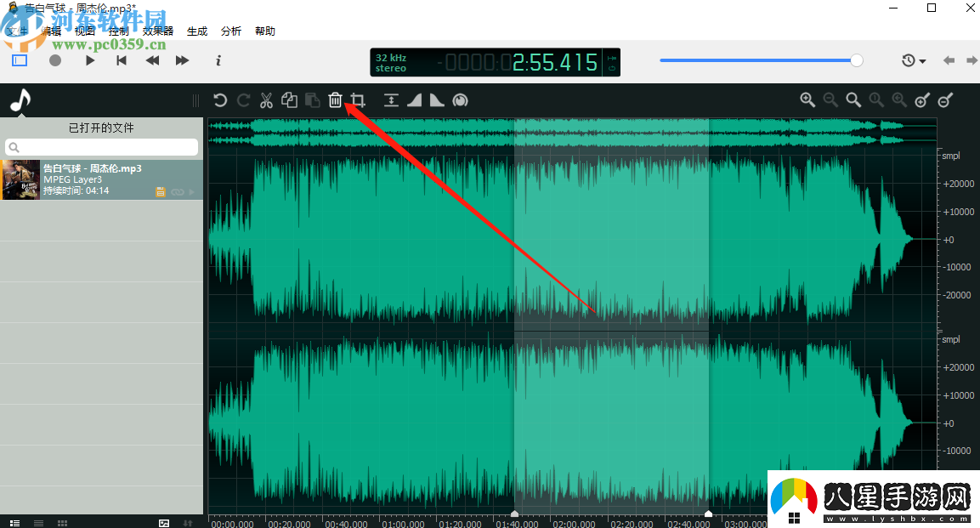Click the opened files search field
Image resolution: width=980 pixels, height=528 pixels.
(x=102, y=147)
